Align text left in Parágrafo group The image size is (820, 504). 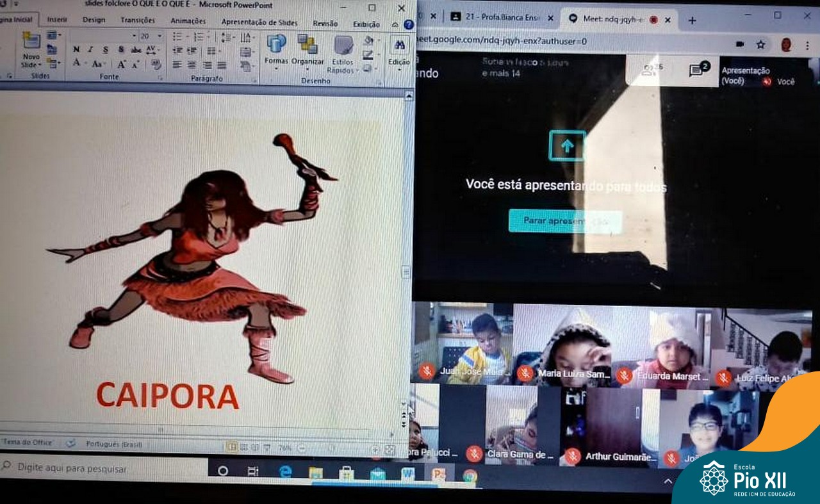coord(177,65)
